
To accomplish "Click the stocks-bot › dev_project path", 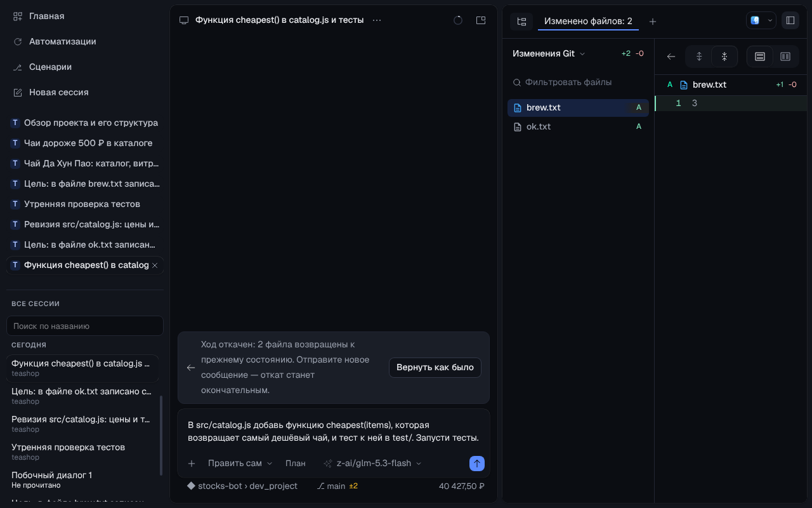I will (x=242, y=486).
